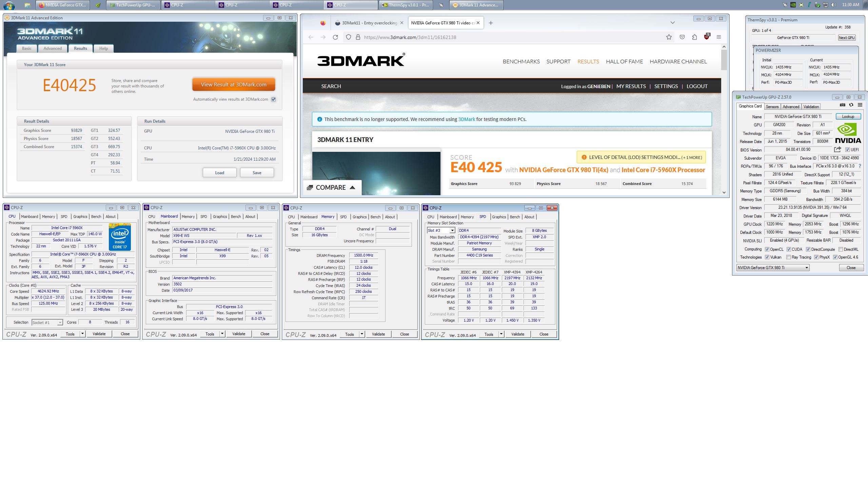Reload the 3DMark web page

click(x=335, y=37)
